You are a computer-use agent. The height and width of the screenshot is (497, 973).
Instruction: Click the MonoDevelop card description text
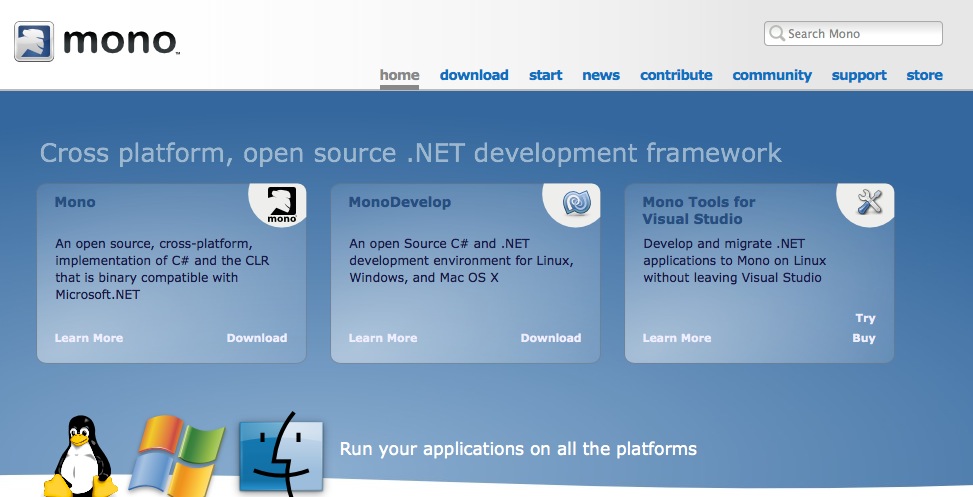(x=461, y=261)
